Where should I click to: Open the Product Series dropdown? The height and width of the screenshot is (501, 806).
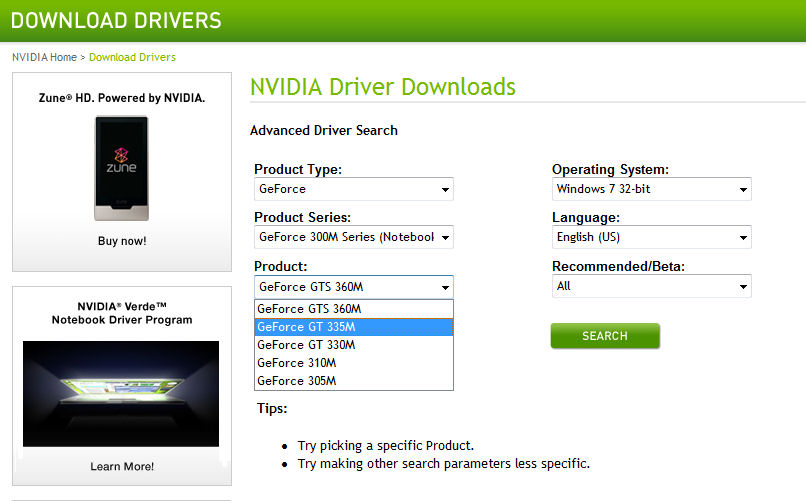tap(354, 237)
